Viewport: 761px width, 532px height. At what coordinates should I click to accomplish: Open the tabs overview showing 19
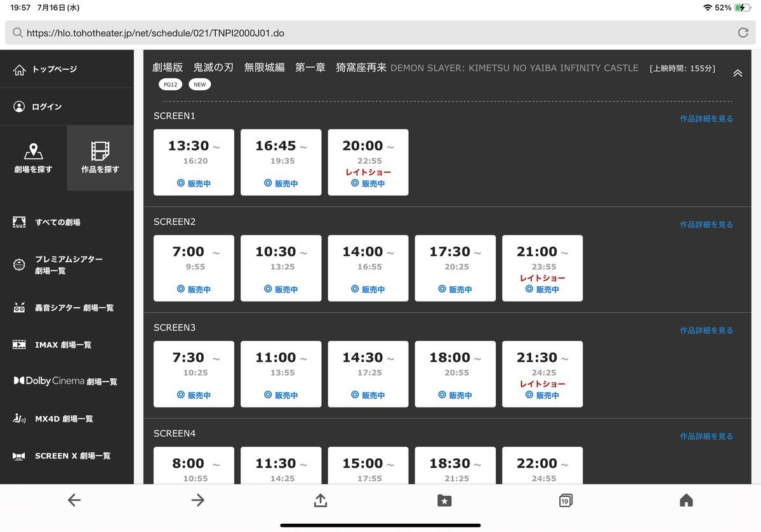pyautogui.click(x=566, y=500)
